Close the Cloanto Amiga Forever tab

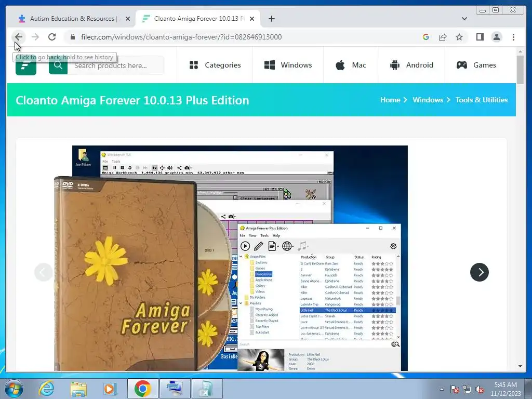coord(252,19)
